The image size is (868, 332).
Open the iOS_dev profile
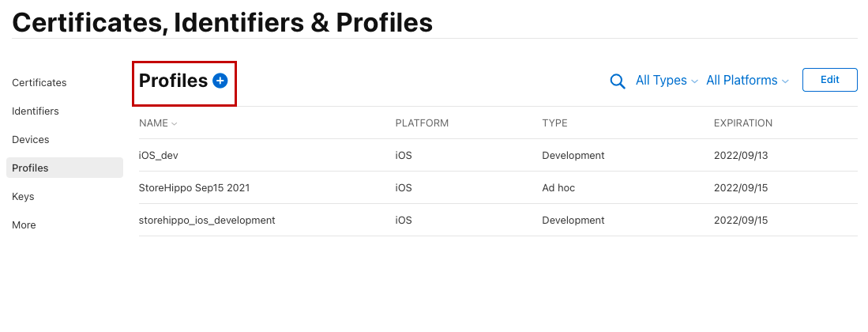tap(159, 156)
